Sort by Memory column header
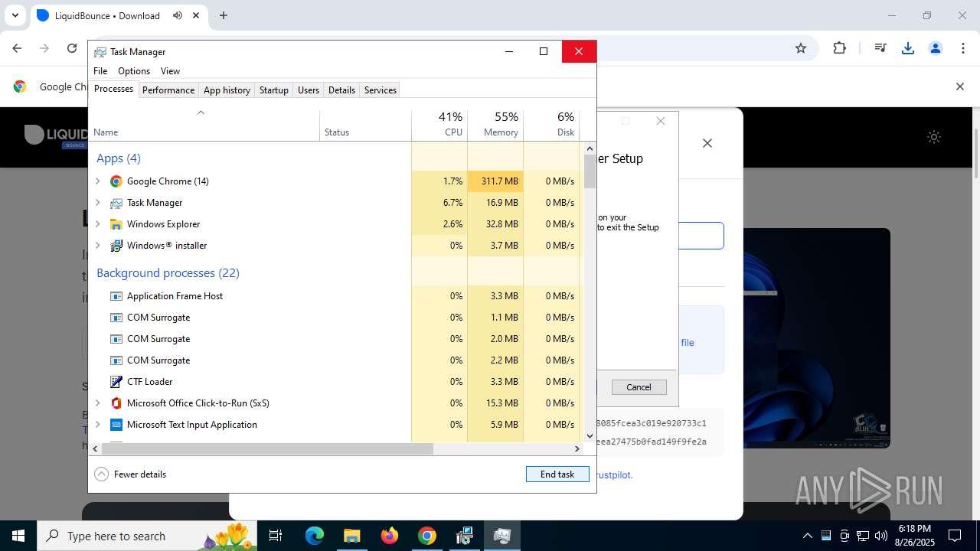This screenshot has width=980, height=551. pos(495,125)
